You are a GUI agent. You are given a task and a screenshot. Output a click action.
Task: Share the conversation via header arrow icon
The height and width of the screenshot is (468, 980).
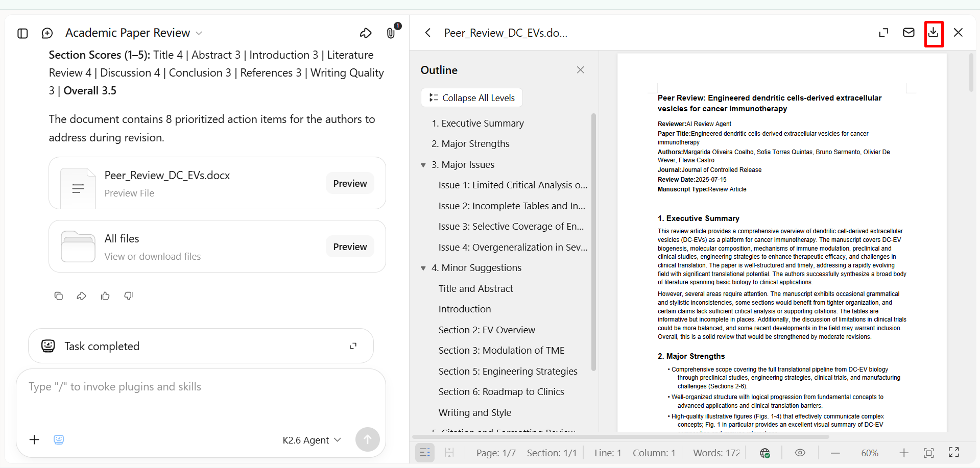click(x=366, y=33)
